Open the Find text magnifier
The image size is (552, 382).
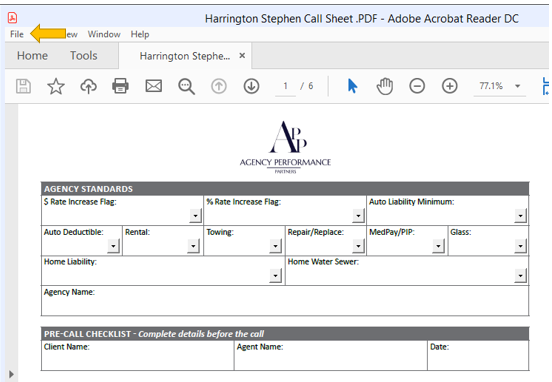pos(186,86)
